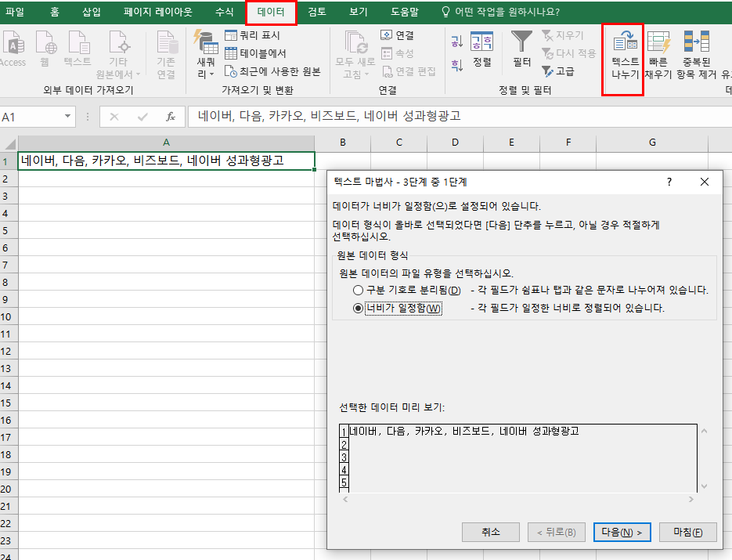Open other sources (기타 원본에서) menu
Viewport: 732px width, 560px height.
118,55
